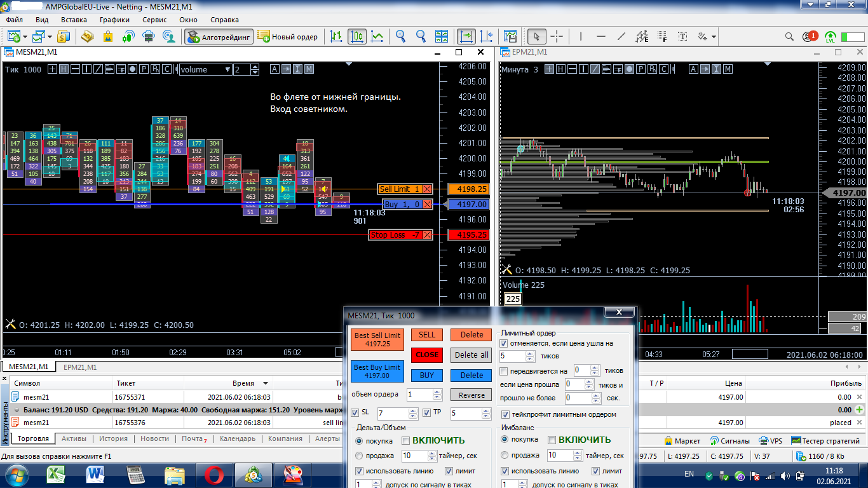Click Best Sell Limit 4197.25 button
868x488 pixels.
(377, 339)
